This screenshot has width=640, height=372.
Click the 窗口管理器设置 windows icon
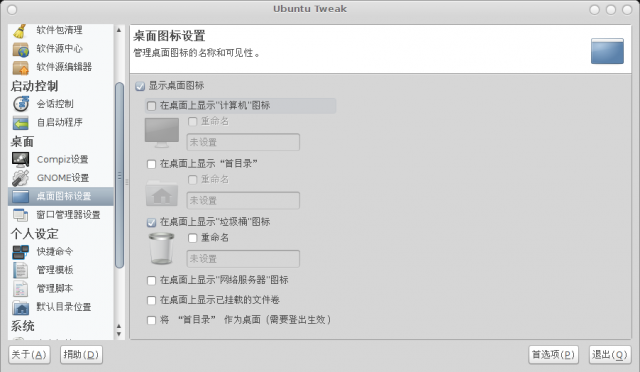pyautogui.click(x=20, y=215)
